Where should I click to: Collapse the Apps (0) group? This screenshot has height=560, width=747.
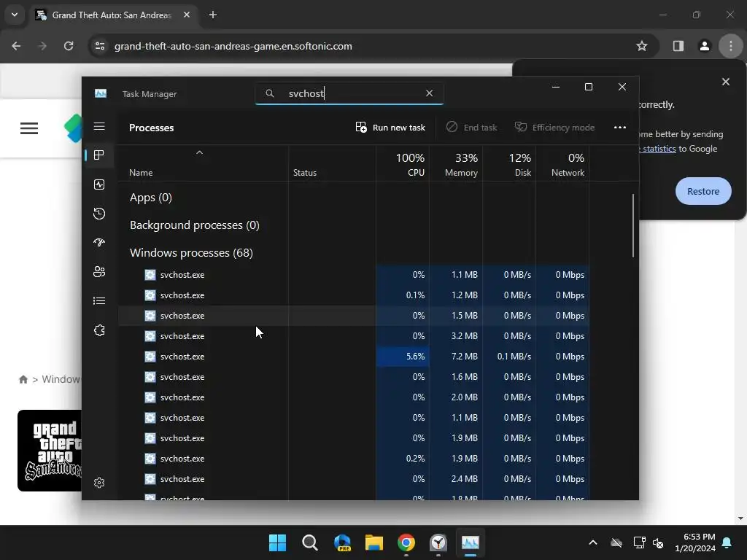(x=150, y=198)
